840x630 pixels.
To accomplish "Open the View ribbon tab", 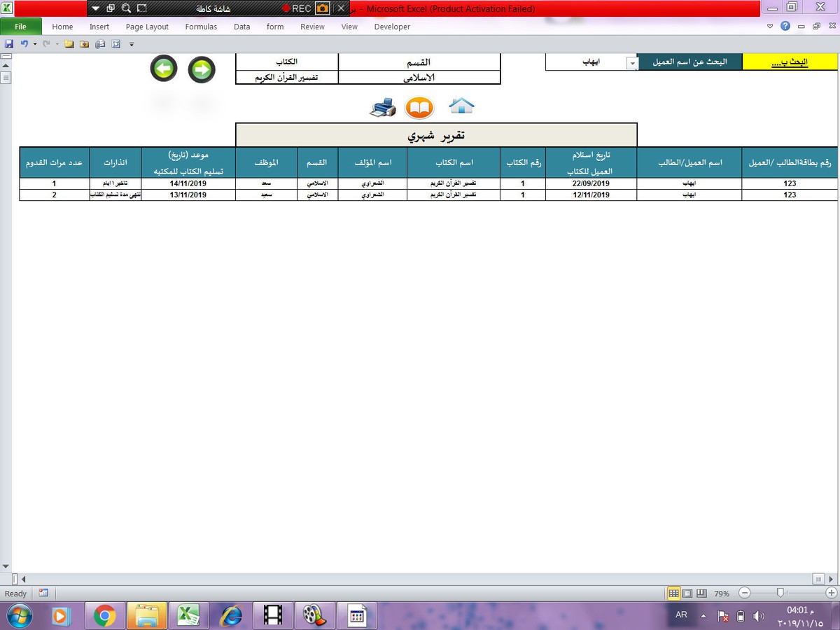I will click(349, 27).
